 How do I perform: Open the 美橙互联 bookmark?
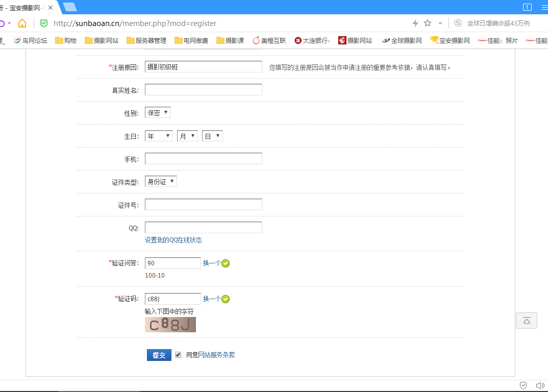coord(269,40)
